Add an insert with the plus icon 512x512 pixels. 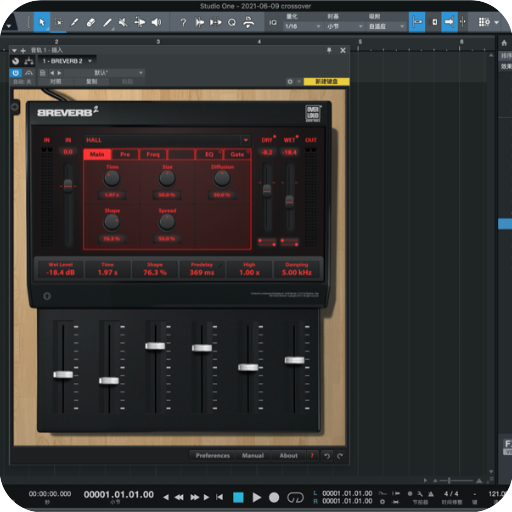[23, 51]
